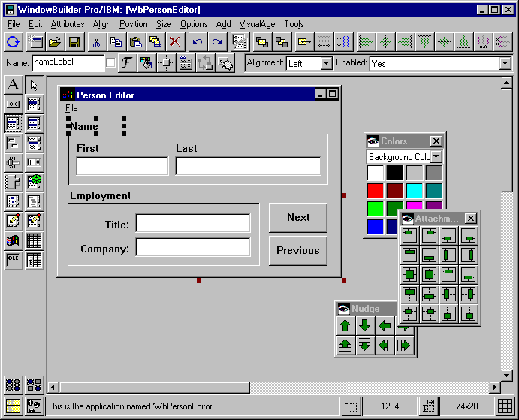Screen dimensions: 519x420
Task: Click the Font script F icon
Action: pyautogui.click(x=127, y=63)
